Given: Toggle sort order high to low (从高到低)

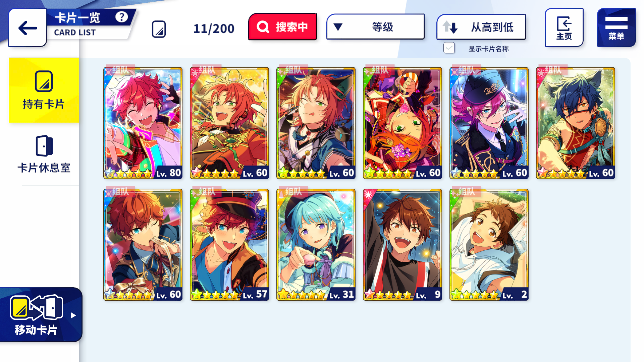Looking at the screenshot, I should (x=481, y=27).
